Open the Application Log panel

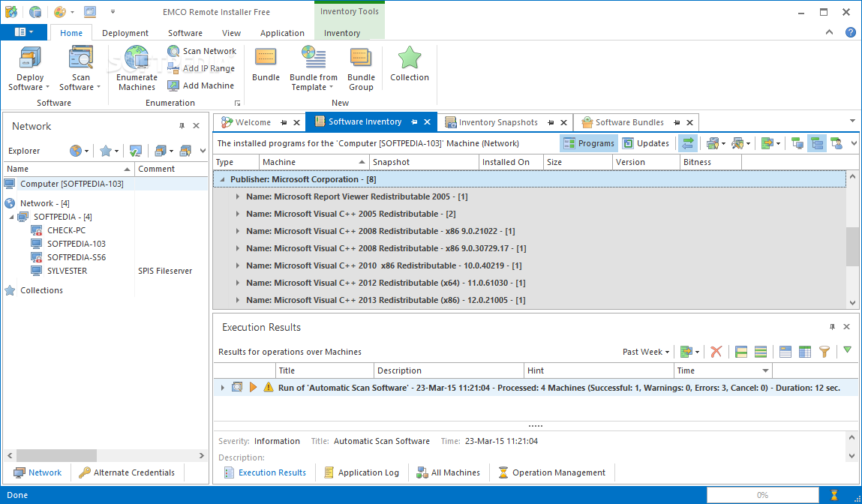pyautogui.click(x=362, y=472)
